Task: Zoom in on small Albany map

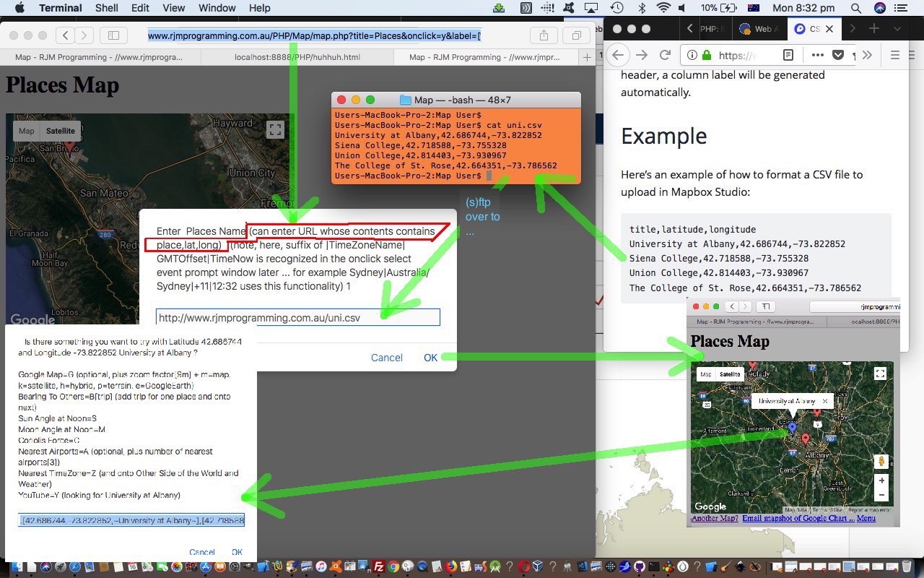Action: click(x=881, y=480)
